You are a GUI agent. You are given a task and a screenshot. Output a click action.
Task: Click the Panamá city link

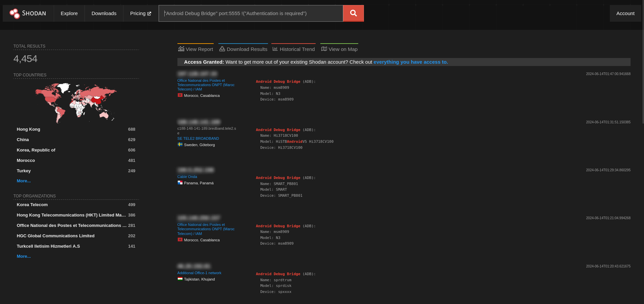[207, 183]
